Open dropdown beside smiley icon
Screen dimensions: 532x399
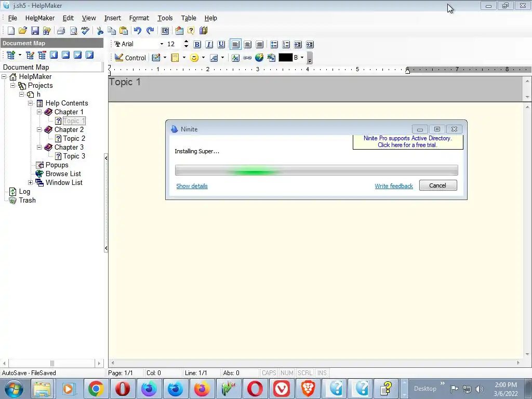click(x=203, y=58)
